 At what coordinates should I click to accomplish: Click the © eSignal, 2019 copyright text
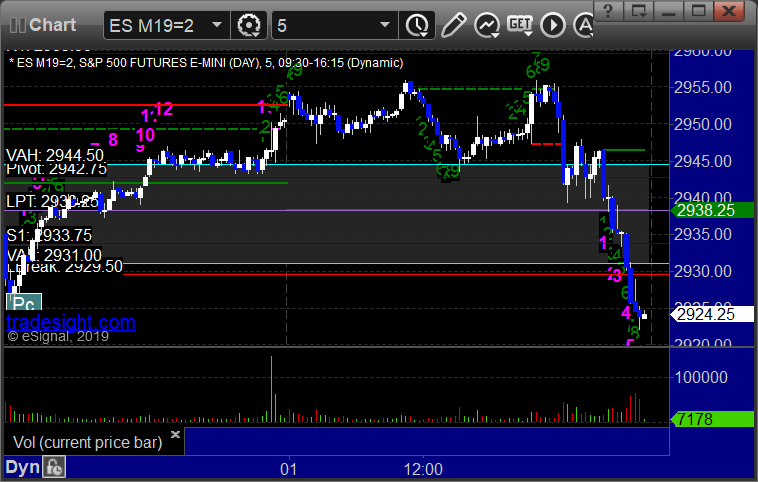click(58, 336)
